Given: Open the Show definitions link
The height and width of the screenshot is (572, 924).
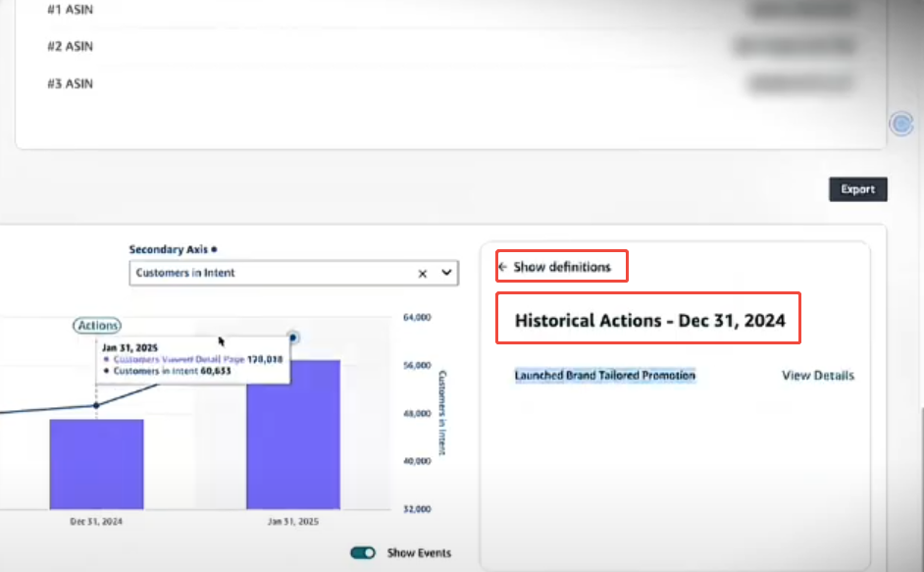Looking at the screenshot, I should click(561, 267).
